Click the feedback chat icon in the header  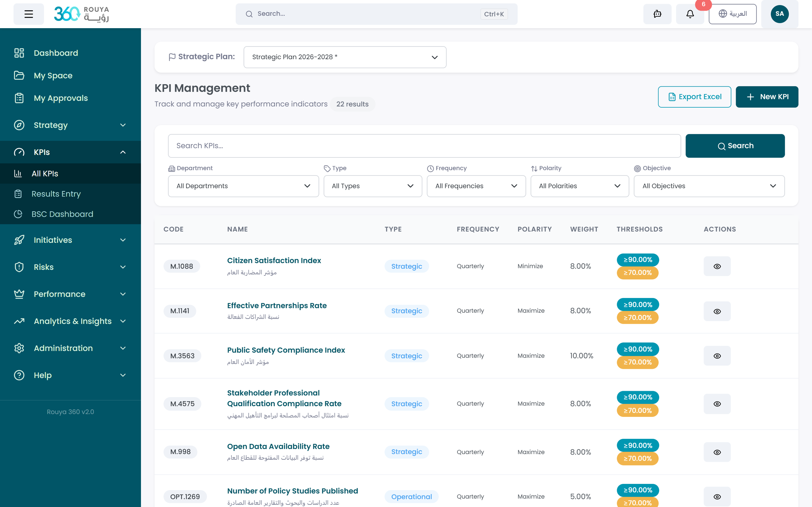[657, 14]
